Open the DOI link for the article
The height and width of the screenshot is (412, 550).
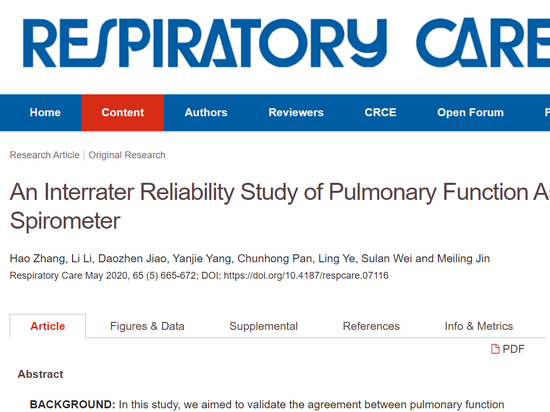click(306, 276)
